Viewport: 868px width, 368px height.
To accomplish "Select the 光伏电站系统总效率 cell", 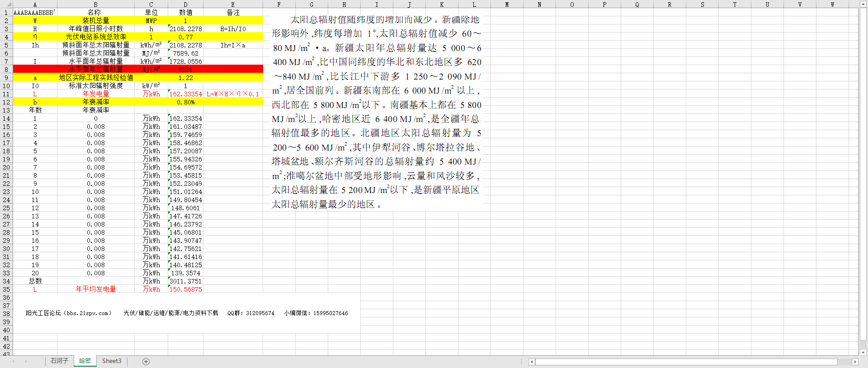I will 95,37.
